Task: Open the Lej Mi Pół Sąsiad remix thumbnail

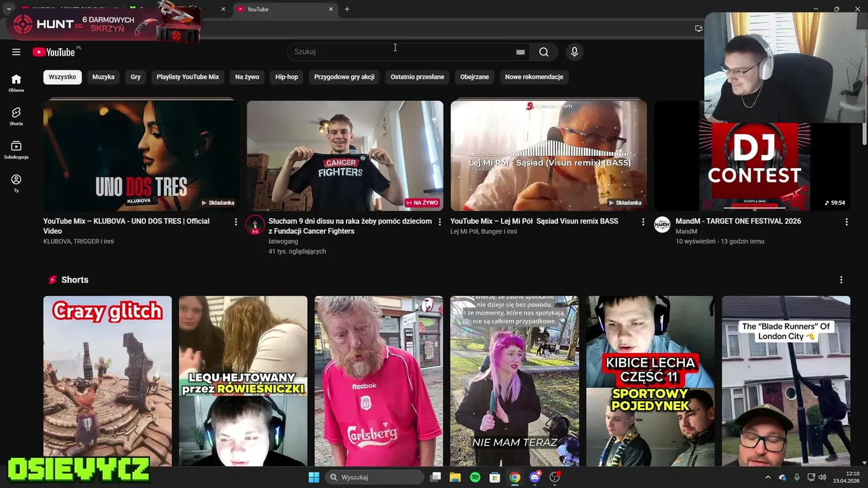Action: (x=549, y=156)
